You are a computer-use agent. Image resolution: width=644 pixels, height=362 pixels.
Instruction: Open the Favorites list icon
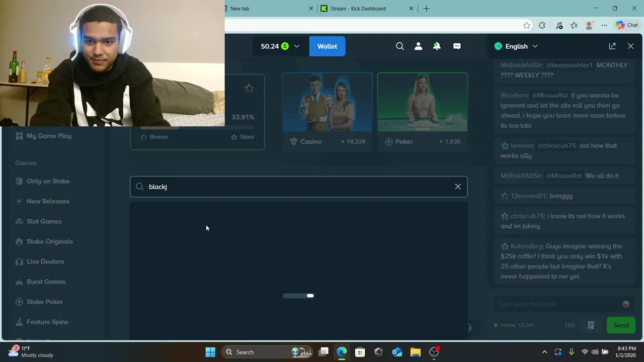[x=574, y=25]
